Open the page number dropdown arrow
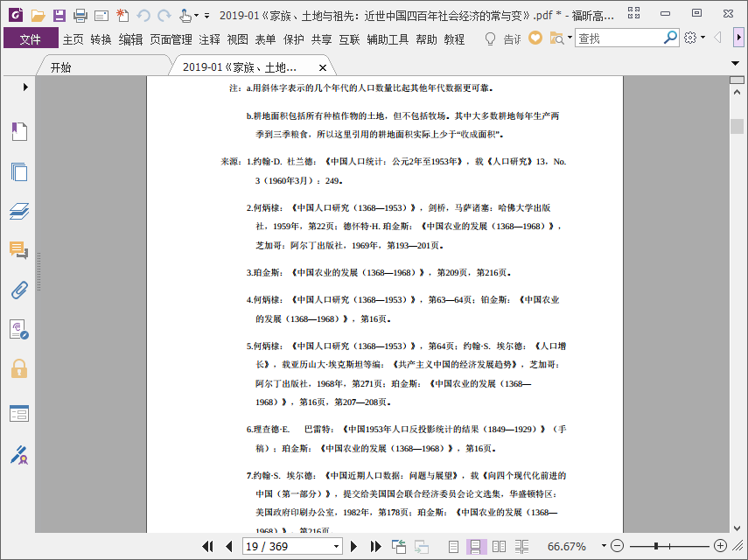This screenshot has height=560, width=748. coord(336,546)
